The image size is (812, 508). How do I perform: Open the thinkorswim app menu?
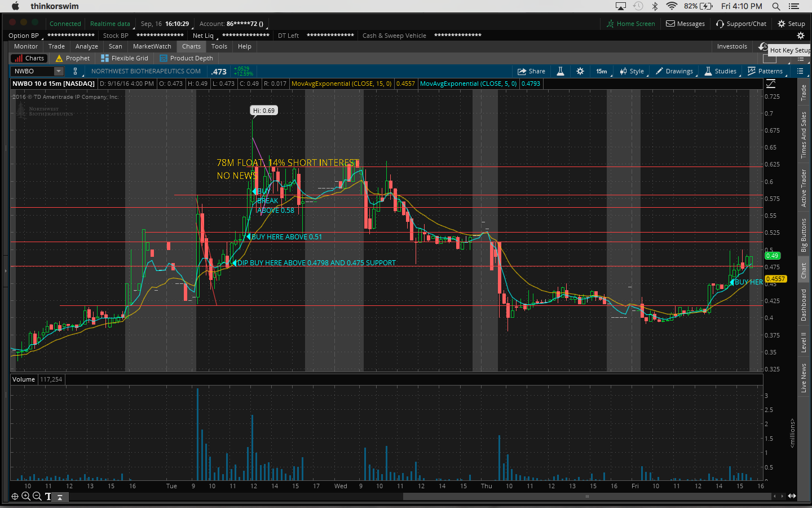(x=55, y=6)
